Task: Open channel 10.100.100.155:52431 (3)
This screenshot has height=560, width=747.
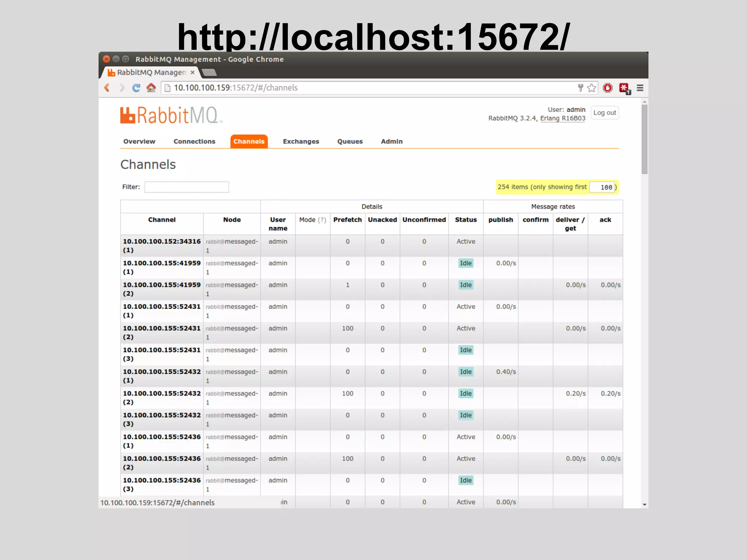Action: (162, 354)
